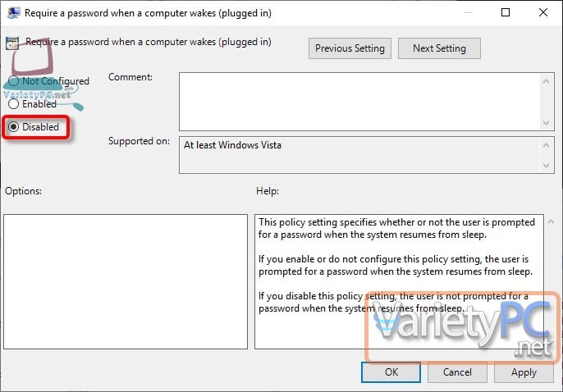Image resolution: width=563 pixels, height=392 pixels.
Task: Minimize the policy setting window
Action: 465,13
